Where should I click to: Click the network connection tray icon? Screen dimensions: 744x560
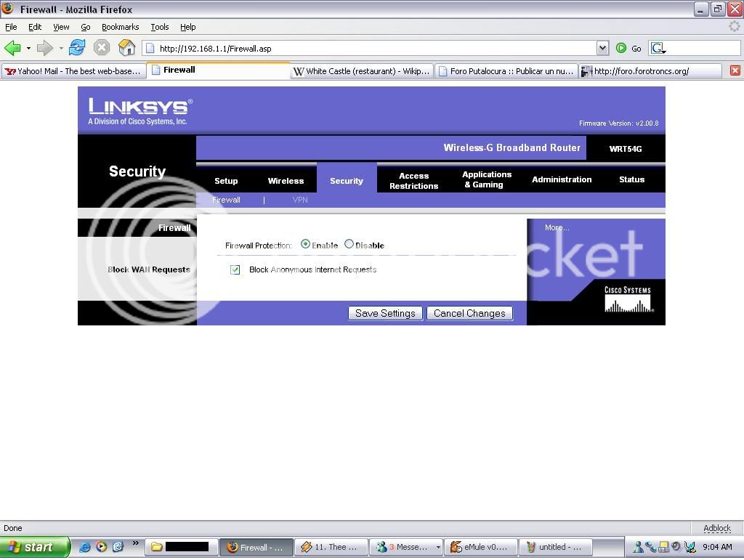pos(651,547)
